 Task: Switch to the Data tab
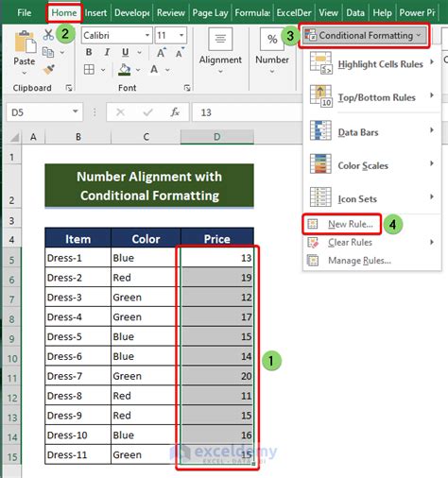click(x=355, y=13)
